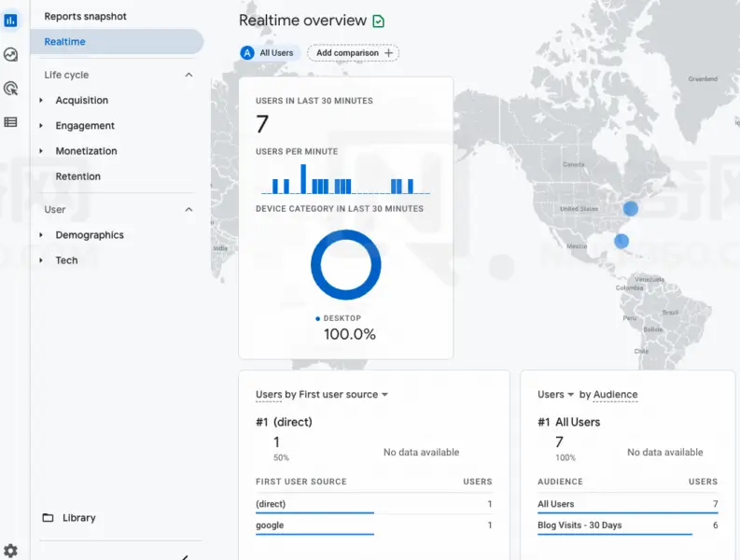
Task: Open the Advertising target icon in left rail
Action: click(10, 89)
